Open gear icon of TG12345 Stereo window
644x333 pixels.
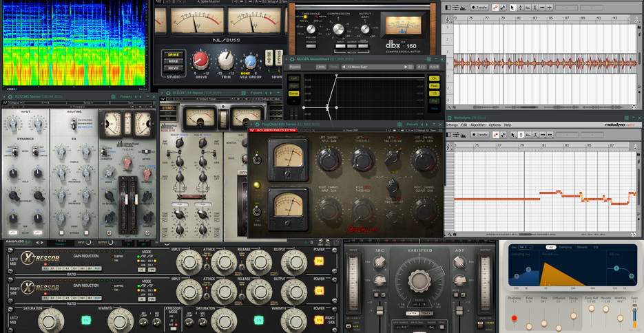[10, 97]
